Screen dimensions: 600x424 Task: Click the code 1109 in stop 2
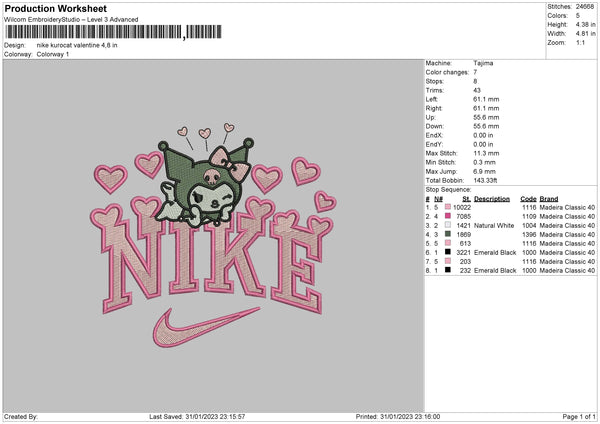coord(529,216)
